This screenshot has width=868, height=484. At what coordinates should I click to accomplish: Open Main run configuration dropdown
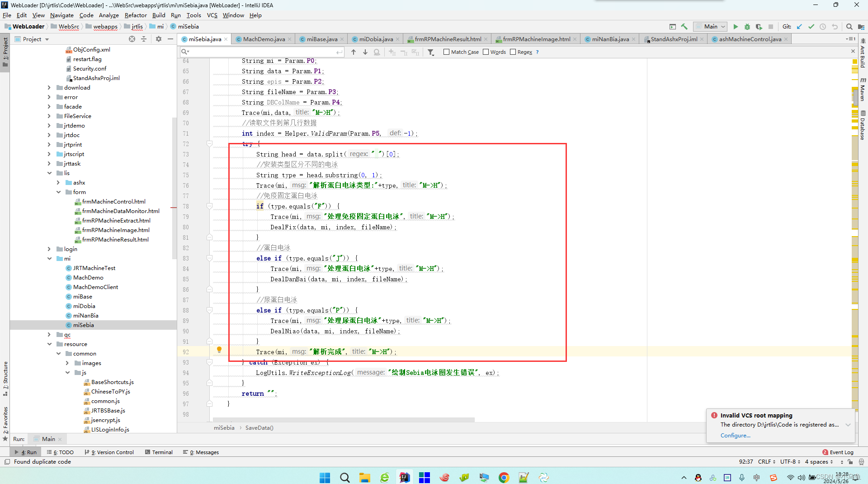click(711, 27)
